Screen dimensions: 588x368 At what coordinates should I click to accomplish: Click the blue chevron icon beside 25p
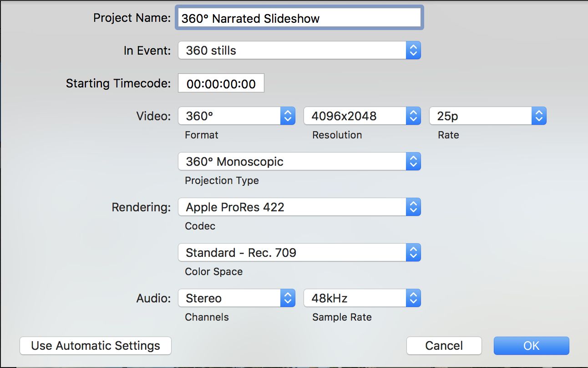point(539,116)
